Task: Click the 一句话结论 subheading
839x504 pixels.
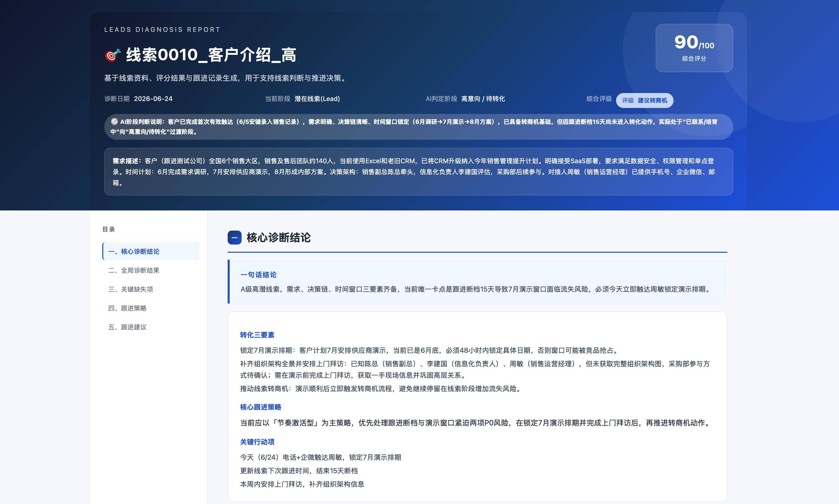Action: point(259,275)
